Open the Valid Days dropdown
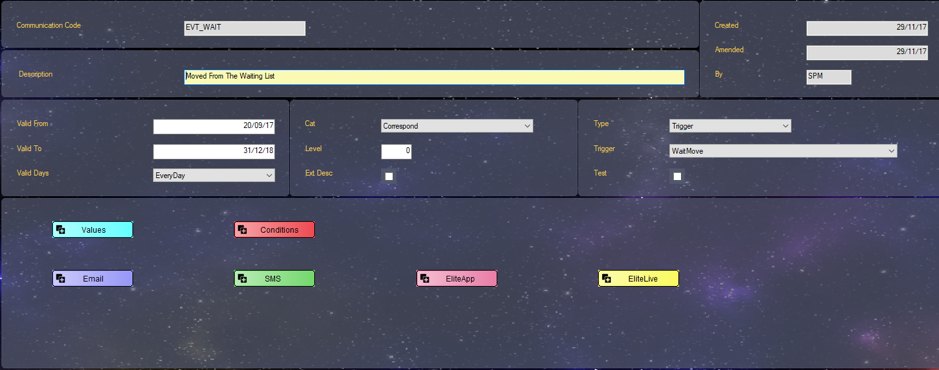The image size is (939, 370). point(214,175)
